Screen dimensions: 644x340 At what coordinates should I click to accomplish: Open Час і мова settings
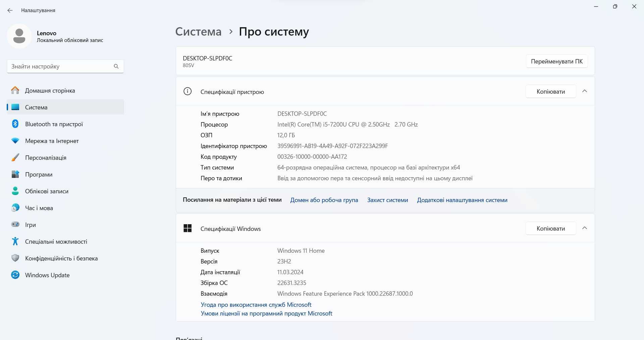tap(65, 208)
